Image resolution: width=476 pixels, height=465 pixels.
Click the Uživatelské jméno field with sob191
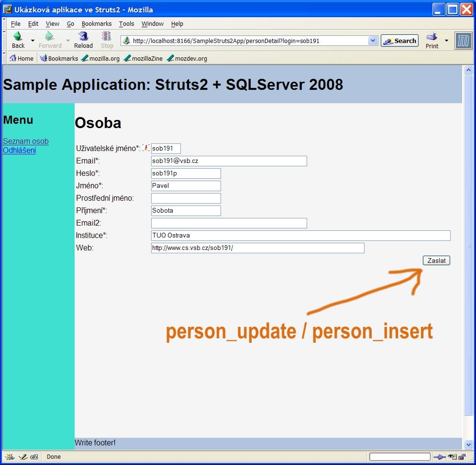coord(166,149)
